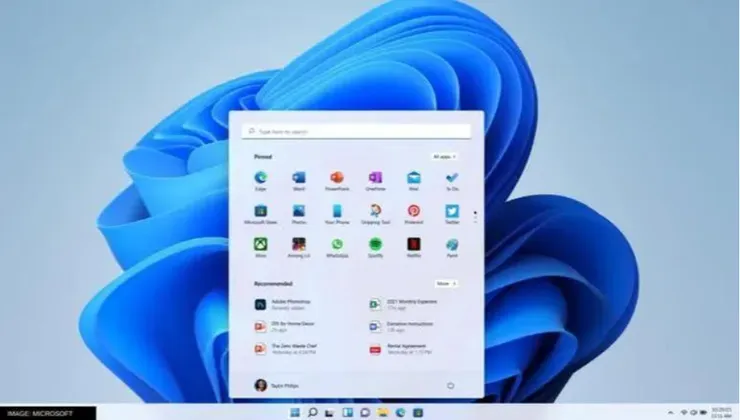
Task: Open the Twitter app
Action: pos(452,214)
